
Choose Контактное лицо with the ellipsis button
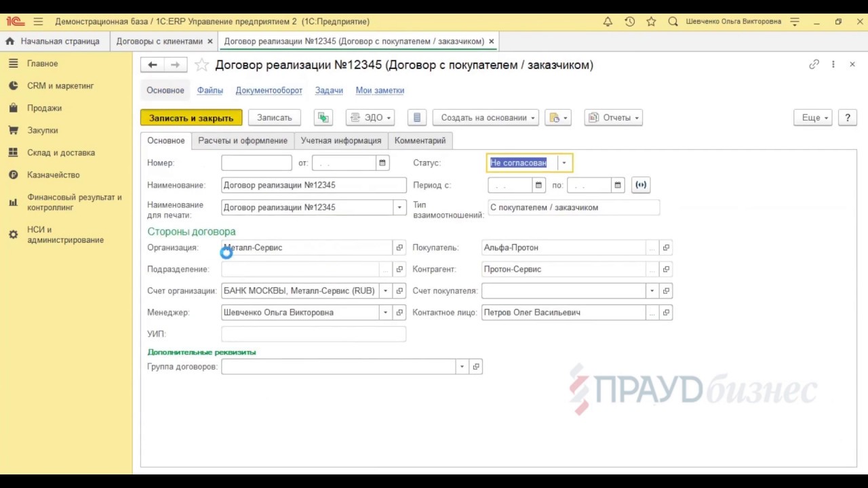(652, 312)
